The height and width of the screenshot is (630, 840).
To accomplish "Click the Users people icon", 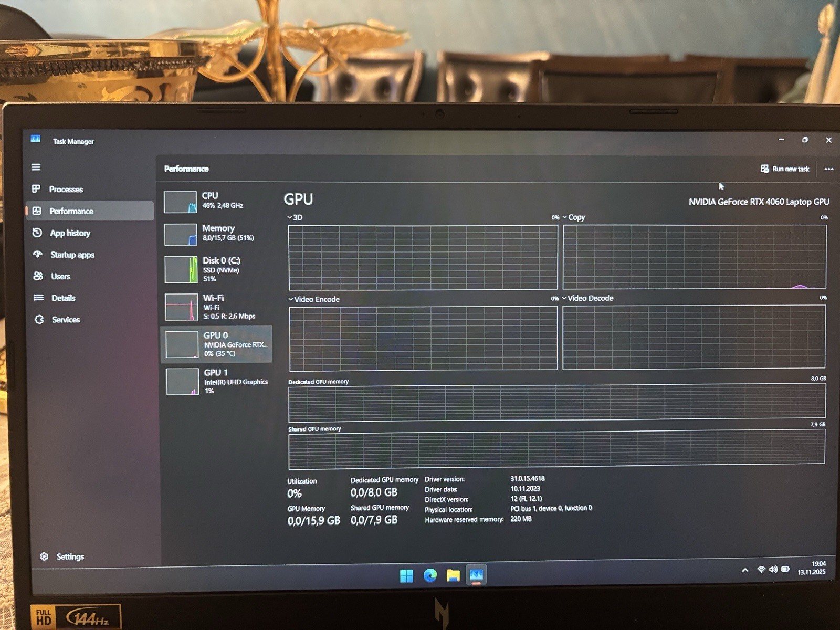I will point(38,276).
